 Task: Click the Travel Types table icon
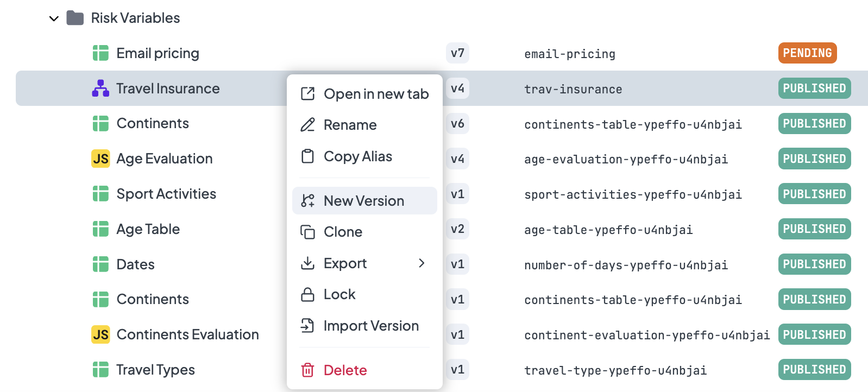pos(100,370)
